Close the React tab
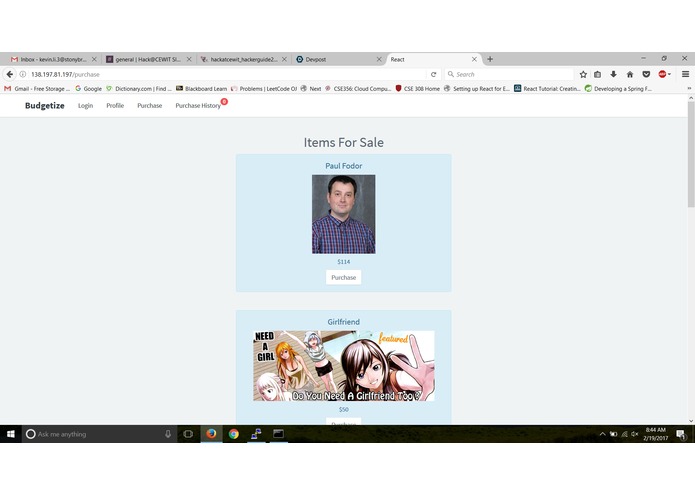 (474, 59)
